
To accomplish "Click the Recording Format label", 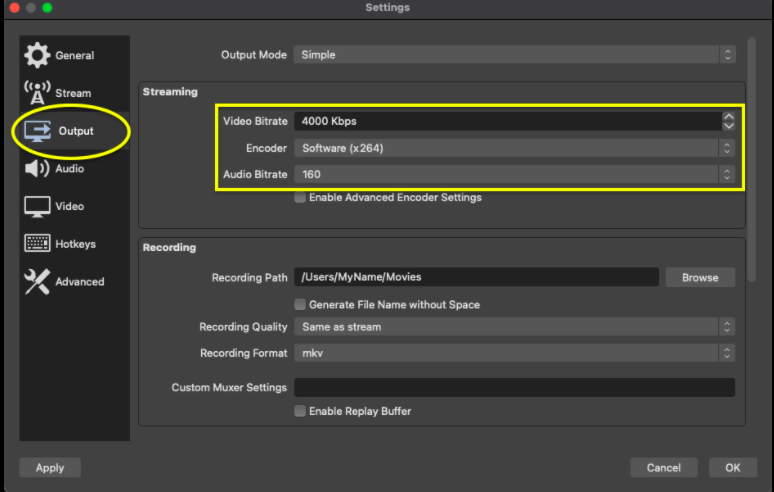I will tap(244, 353).
